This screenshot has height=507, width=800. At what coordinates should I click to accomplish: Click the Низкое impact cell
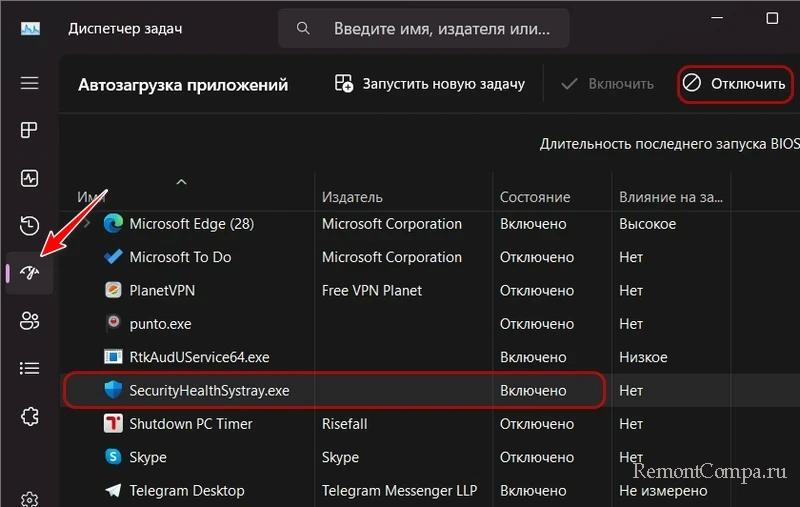coord(643,357)
